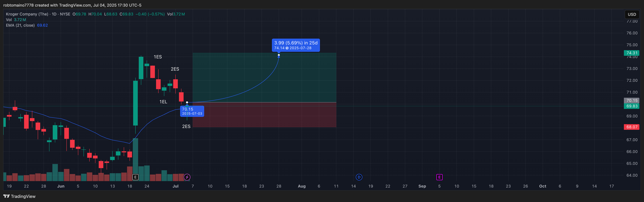Click the Kroger Company symbol title
This screenshot has height=202, width=644.
coord(27,14)
